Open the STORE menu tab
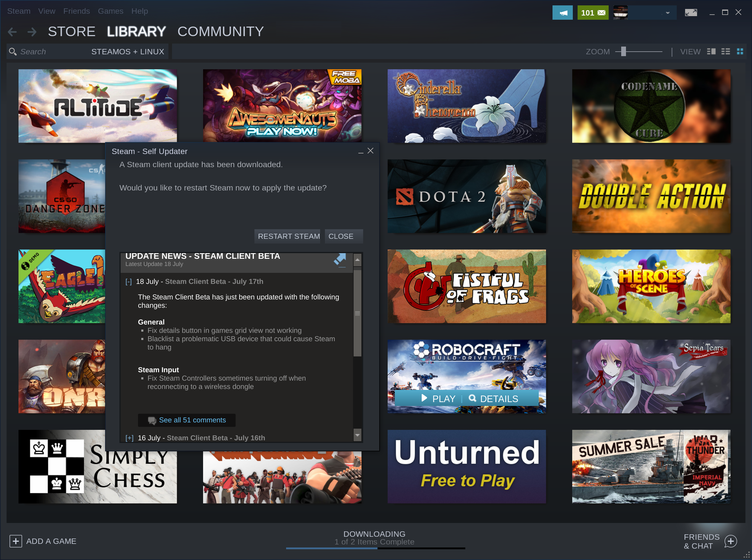Screen dimensions: 752x560 point(71,32)
